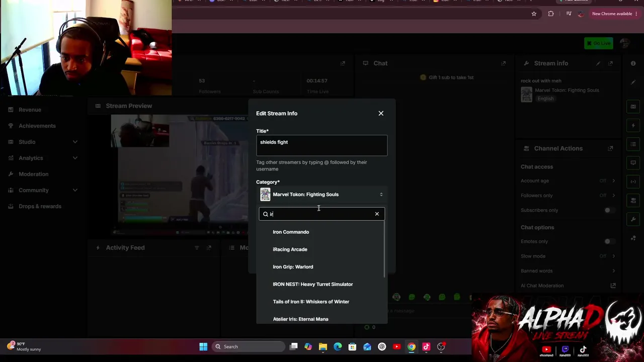Click New Chrome available update button
644x362 pixels.
614,14
